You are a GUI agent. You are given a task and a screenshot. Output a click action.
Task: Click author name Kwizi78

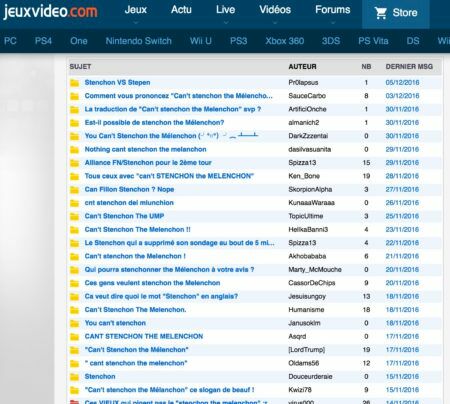click(300, 390)
